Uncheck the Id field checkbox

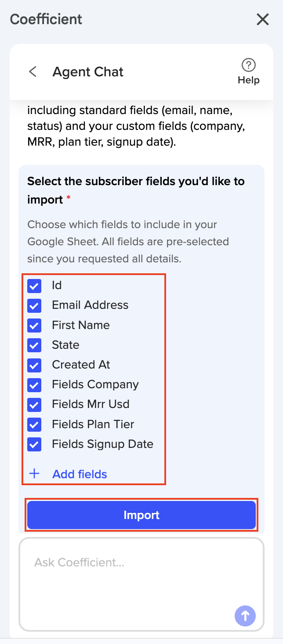34,286
